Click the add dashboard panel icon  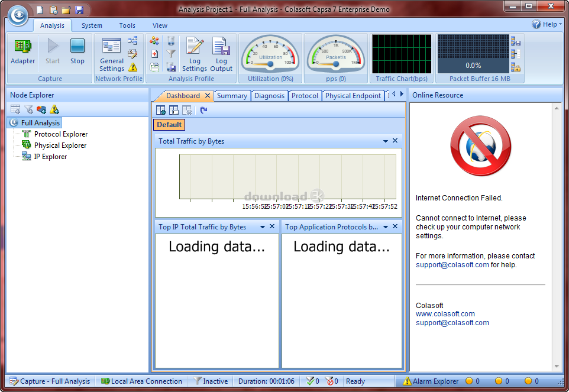click(160, 110)
